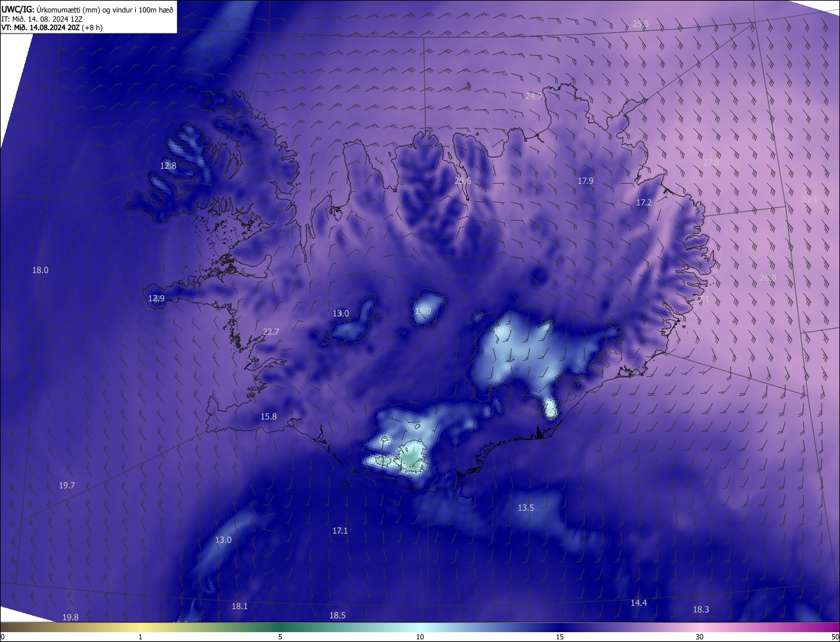Click the 18.3 value label
The image size is (840, 642).
701,610
